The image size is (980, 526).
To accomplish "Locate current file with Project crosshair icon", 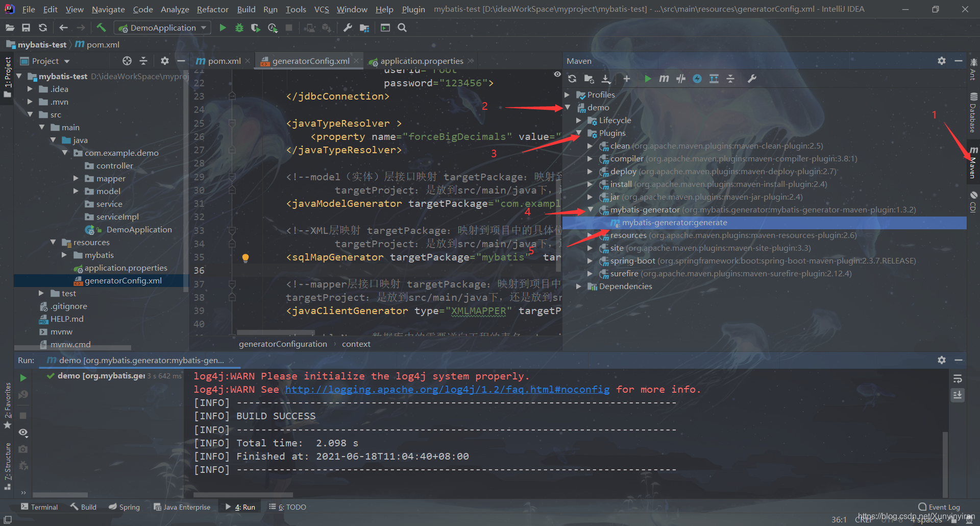I will pyautogui.click(x=127, y=61).
